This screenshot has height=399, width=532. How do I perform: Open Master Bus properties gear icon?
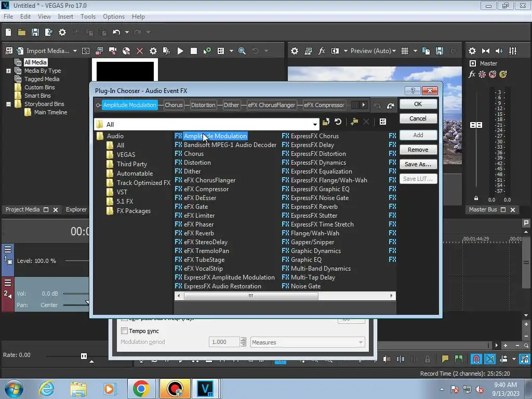pos(472,51)
